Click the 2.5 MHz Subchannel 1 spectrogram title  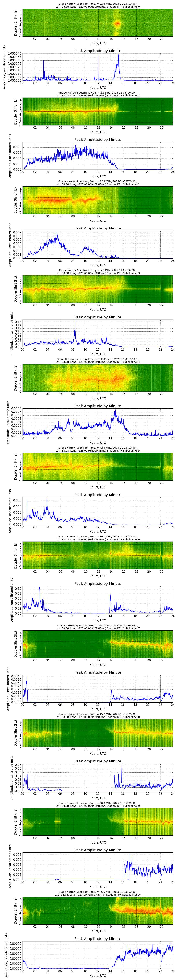click(x=97, y=94)
